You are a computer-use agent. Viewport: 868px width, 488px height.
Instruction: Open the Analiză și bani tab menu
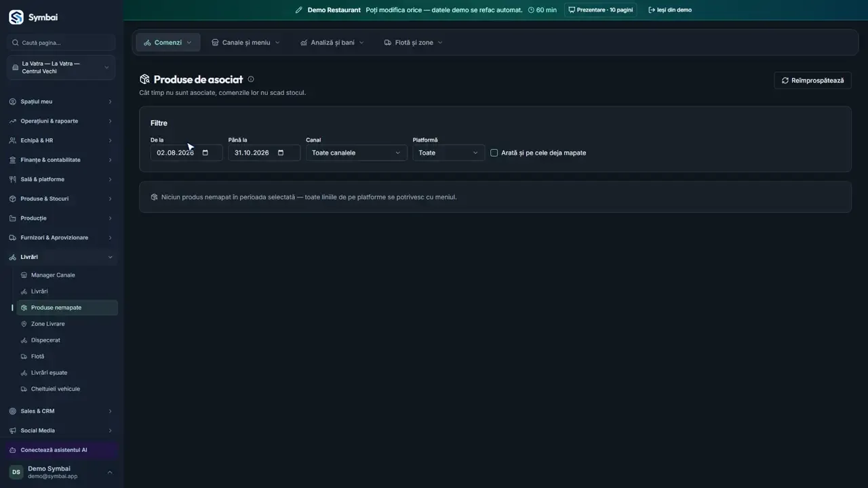pyautogui.click(x=332, y=43)
